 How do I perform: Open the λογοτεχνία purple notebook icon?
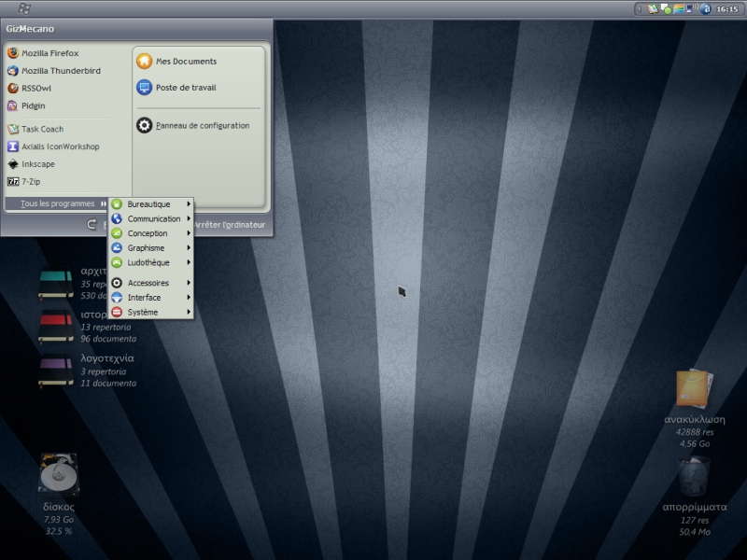(56, 371)
